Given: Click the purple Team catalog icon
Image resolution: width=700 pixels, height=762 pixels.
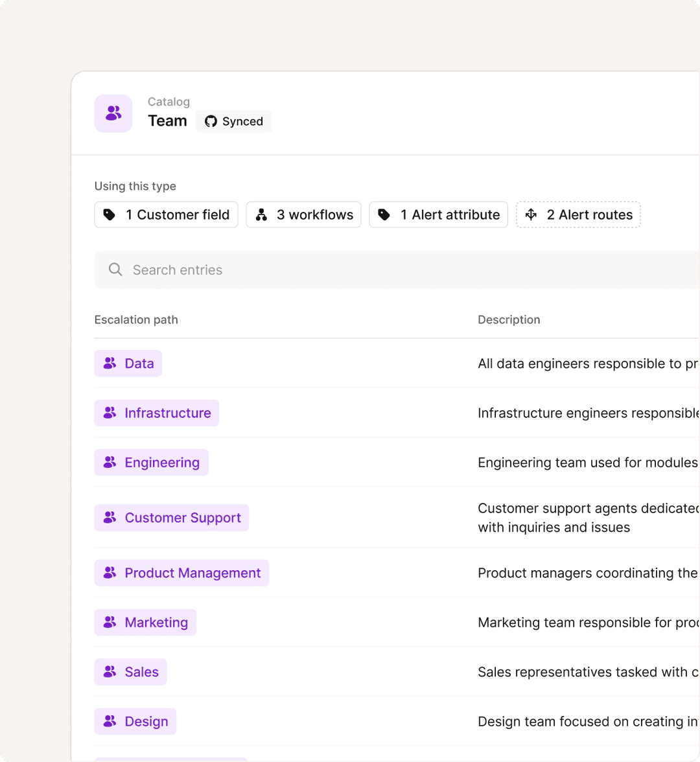Looking at the screenshot, I should [113, 113].
